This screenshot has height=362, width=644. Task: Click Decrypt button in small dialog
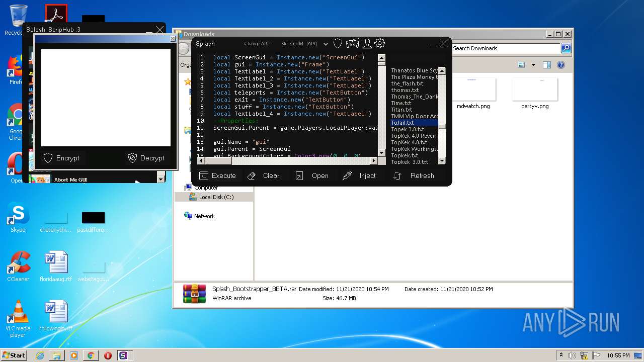[146, 158]
